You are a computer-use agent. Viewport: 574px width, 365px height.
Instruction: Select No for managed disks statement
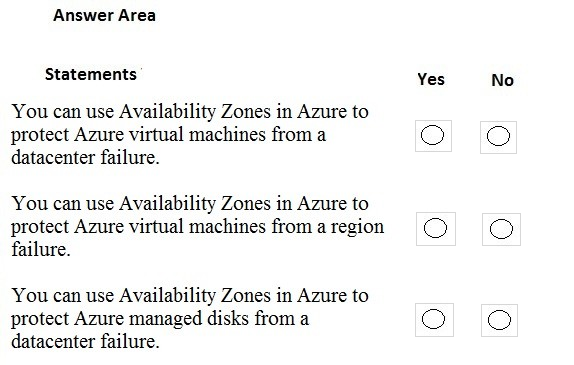point(499,320)
